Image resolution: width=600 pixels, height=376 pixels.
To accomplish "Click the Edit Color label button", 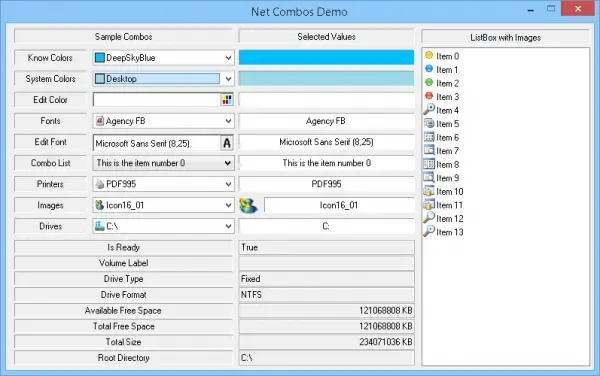I will tap(50, 100).
